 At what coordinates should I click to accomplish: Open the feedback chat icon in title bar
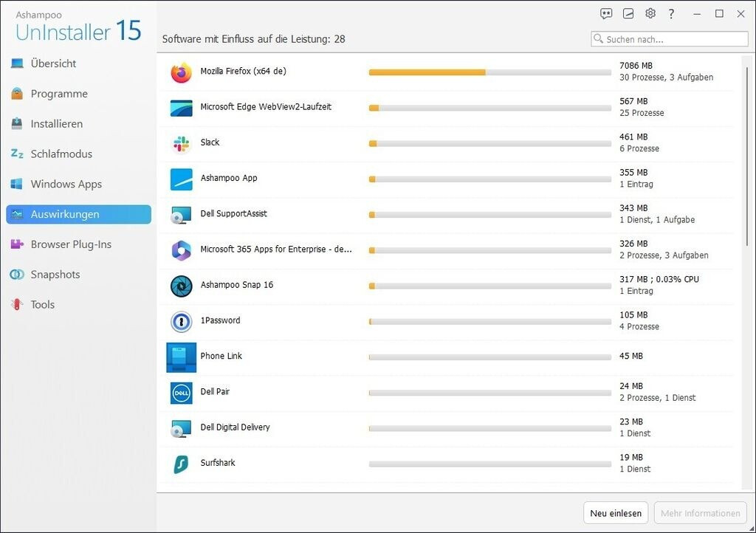[x=606, y=14]
